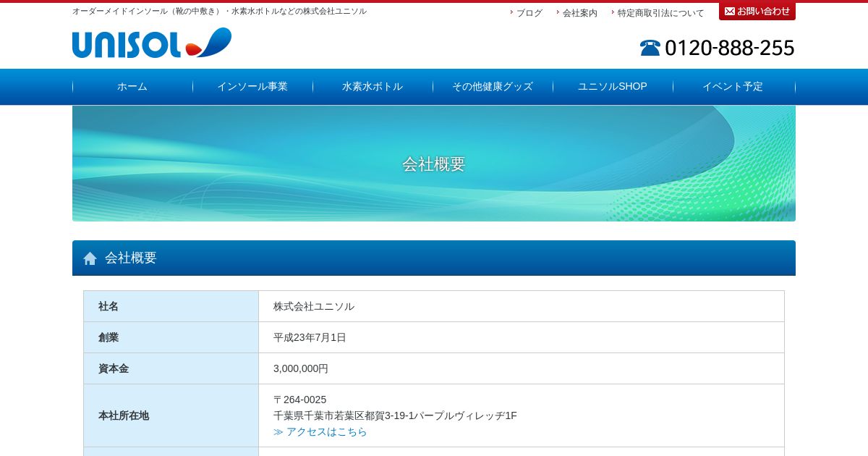Click the 社名 row header

(171, 306)
